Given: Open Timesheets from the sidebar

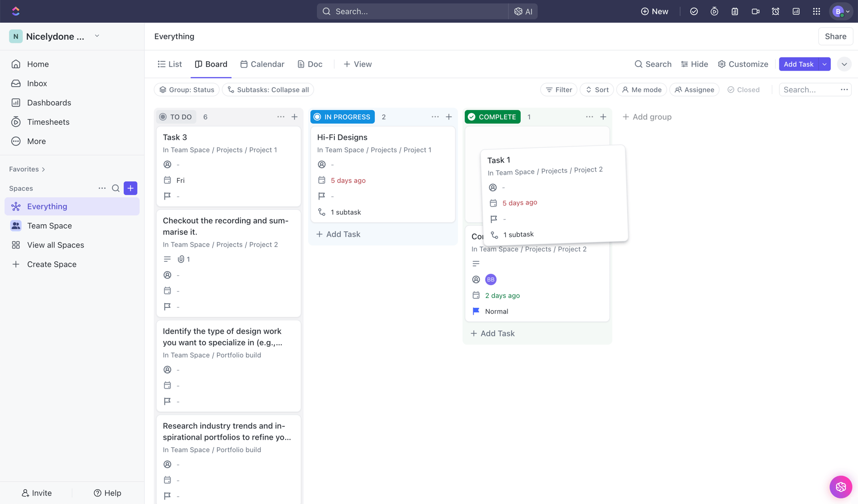Looking at the screenshot, I should click(x=48, y=122).
